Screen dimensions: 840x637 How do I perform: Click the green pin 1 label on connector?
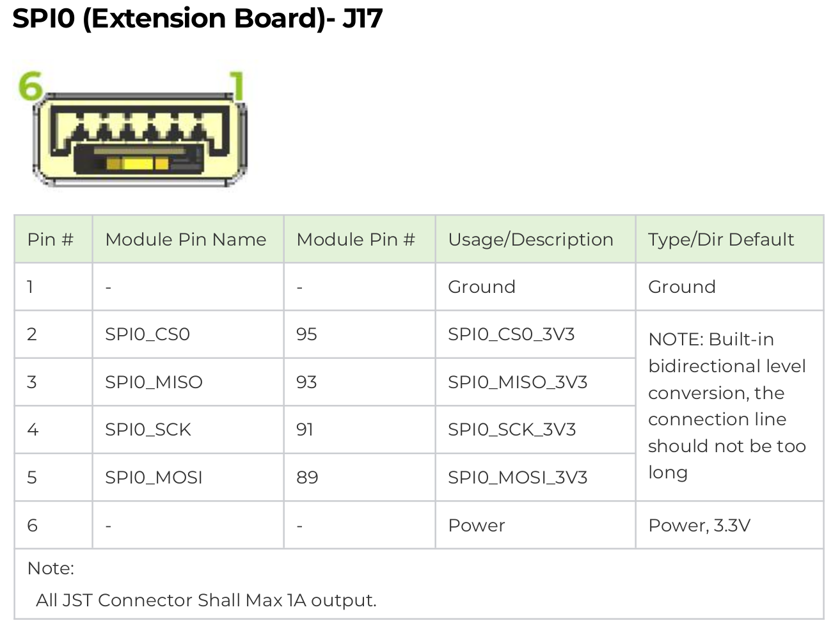pyautogui.click(x=237, y=86)
